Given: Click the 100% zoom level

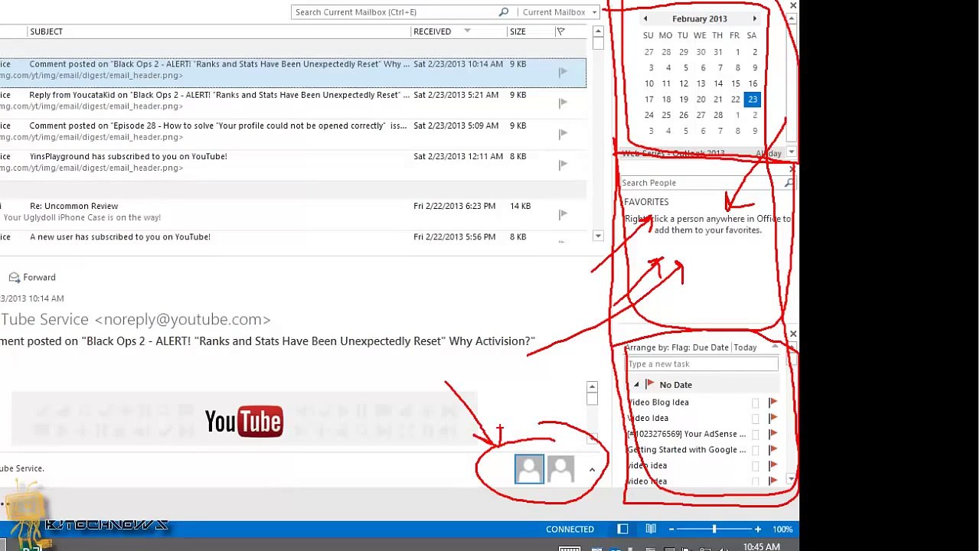Looking at the screenshot, I should (x=782, y=529).
